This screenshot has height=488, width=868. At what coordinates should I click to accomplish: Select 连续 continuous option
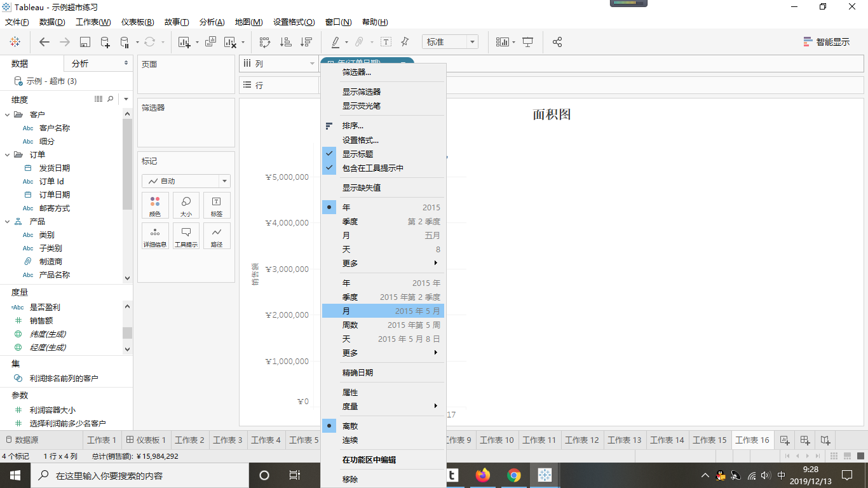(x=383, y=440)
